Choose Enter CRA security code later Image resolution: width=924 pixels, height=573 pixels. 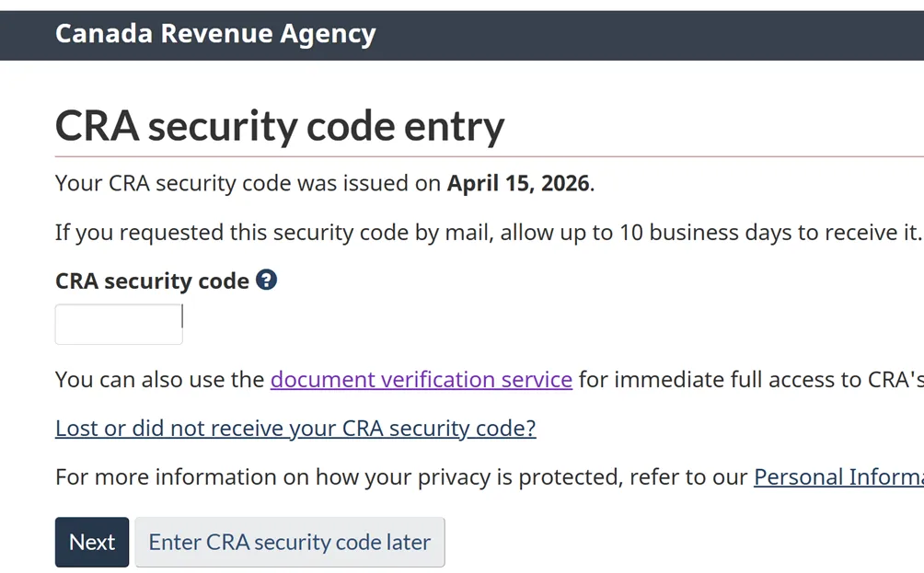pyautogui.click(x=289, y=542)
